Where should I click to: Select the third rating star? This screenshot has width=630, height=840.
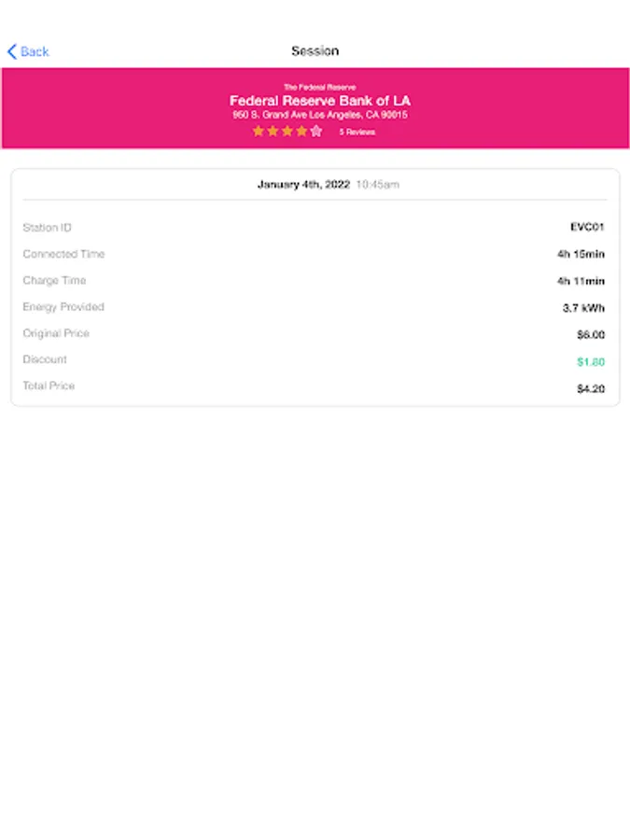(x=287, y=131)
